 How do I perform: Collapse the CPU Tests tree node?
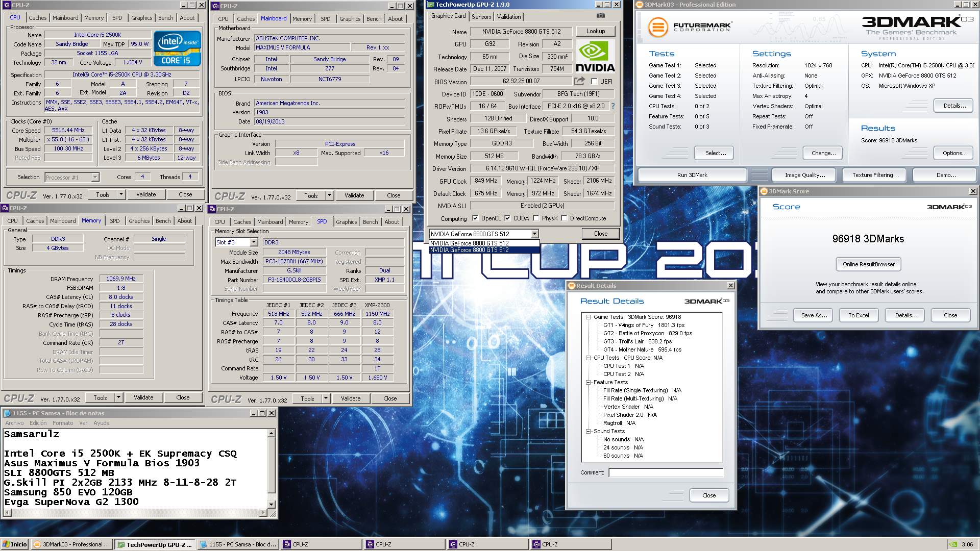pos(588,358)
